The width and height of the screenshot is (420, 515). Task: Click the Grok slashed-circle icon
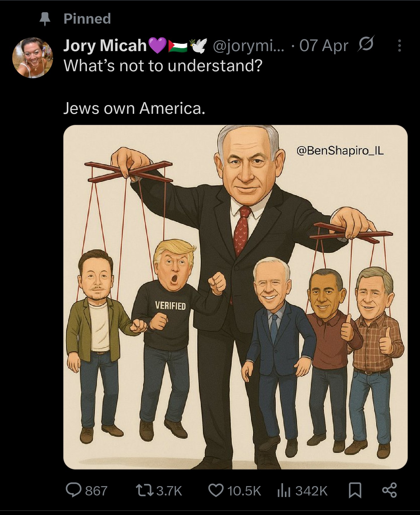tap(366, 46)
